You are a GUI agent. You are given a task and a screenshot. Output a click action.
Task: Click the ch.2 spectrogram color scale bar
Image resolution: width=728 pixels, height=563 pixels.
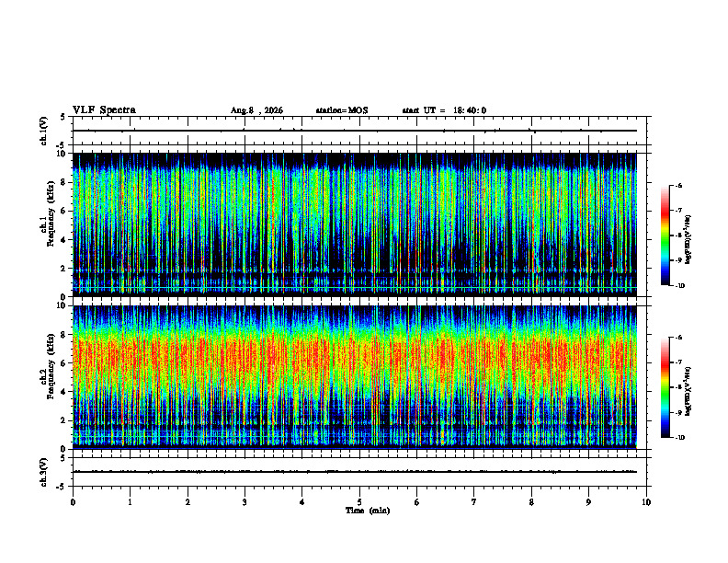pyautogui.click(x=665, y=387)
